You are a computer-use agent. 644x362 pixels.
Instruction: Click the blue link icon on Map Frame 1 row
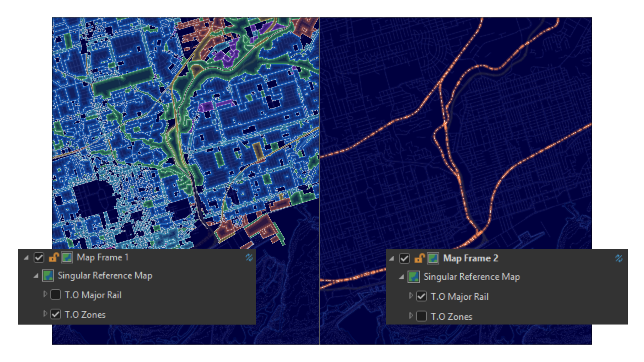click(x=249, y=257)
